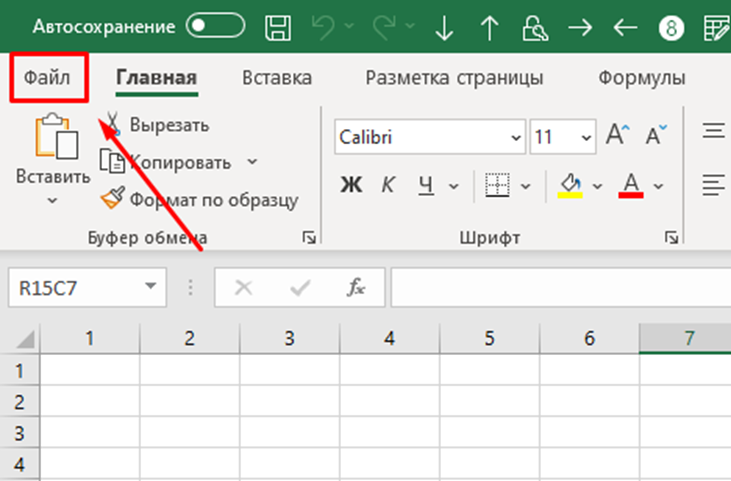
Task: Toggle underline Ч formatting
Action: pos(426,186)
